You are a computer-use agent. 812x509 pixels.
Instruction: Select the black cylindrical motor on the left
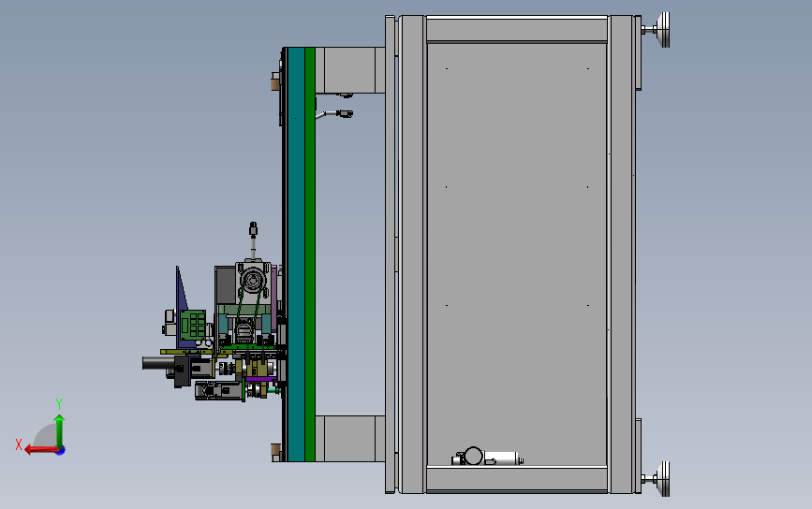(x=158, y=363)
